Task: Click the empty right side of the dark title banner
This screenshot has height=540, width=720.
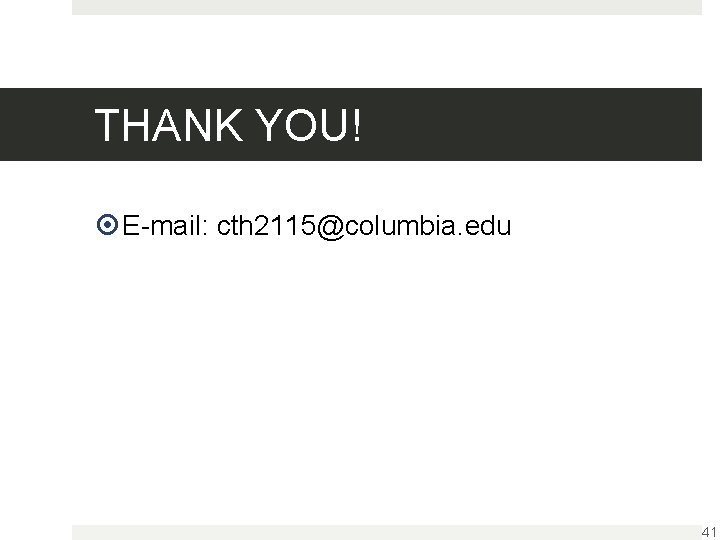Action: point(533,124)
